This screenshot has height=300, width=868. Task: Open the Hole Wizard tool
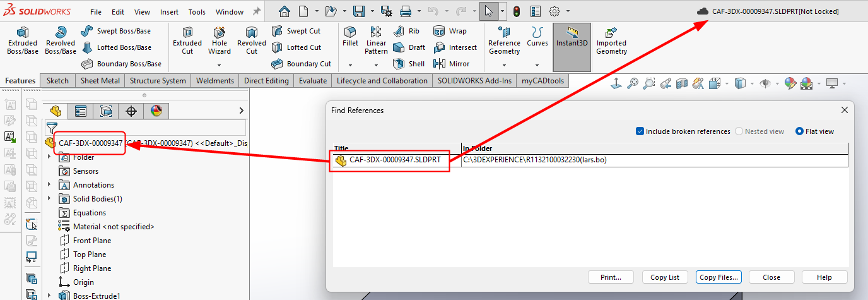click(x=220, y=41)
